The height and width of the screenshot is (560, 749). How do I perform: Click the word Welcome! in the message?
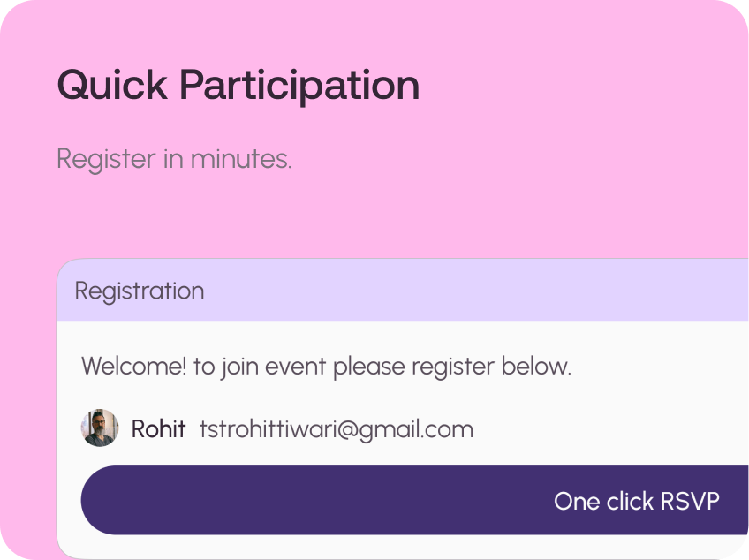133,366
